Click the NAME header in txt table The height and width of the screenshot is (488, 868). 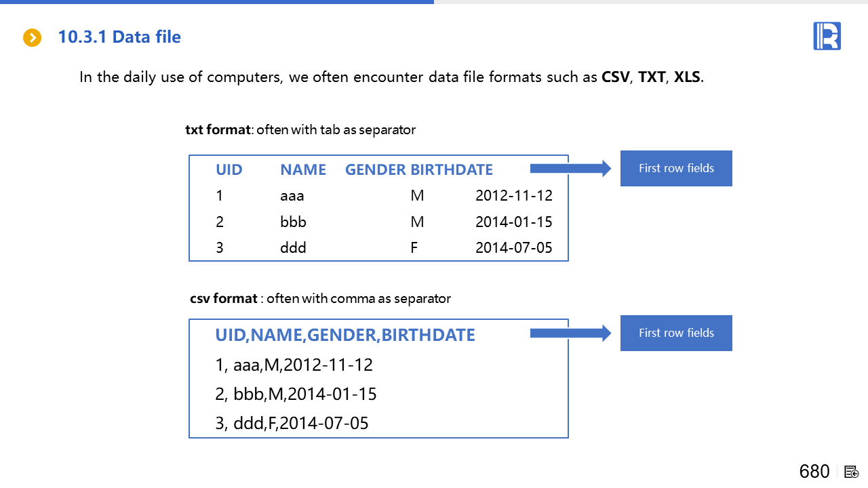pyautogui.click(x=303, y=169)
